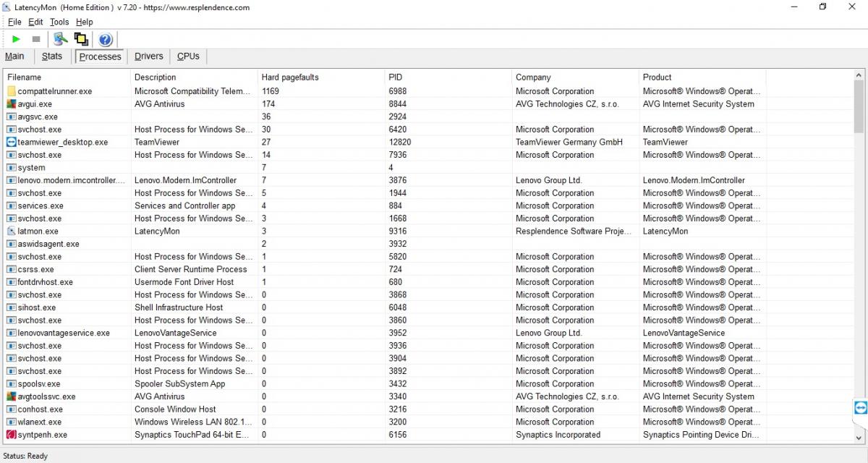
Task: Click the compattelrunner.exe folder icon
Action: coord(12,91)
